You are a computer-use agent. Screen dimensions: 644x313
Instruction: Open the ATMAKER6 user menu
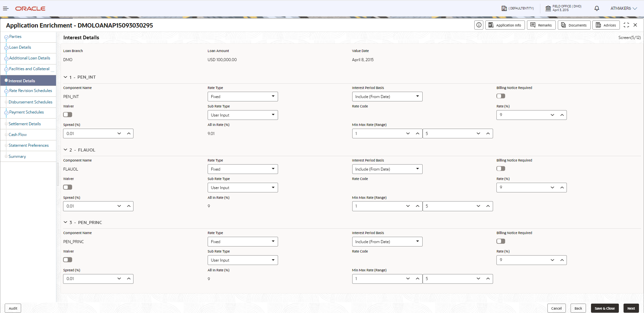624,8
